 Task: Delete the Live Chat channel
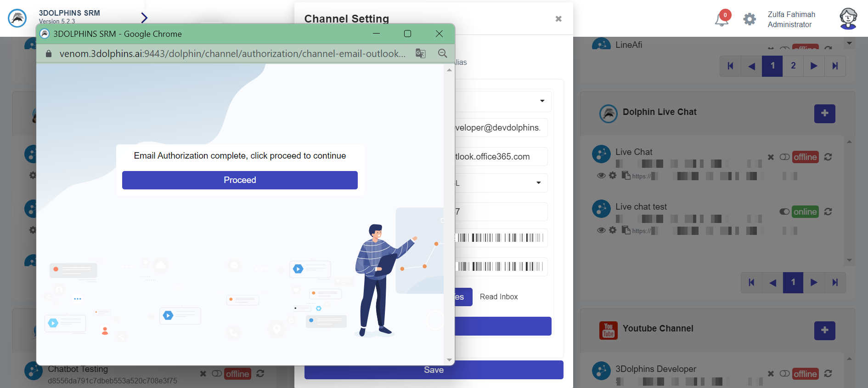[x=771, y=157]
